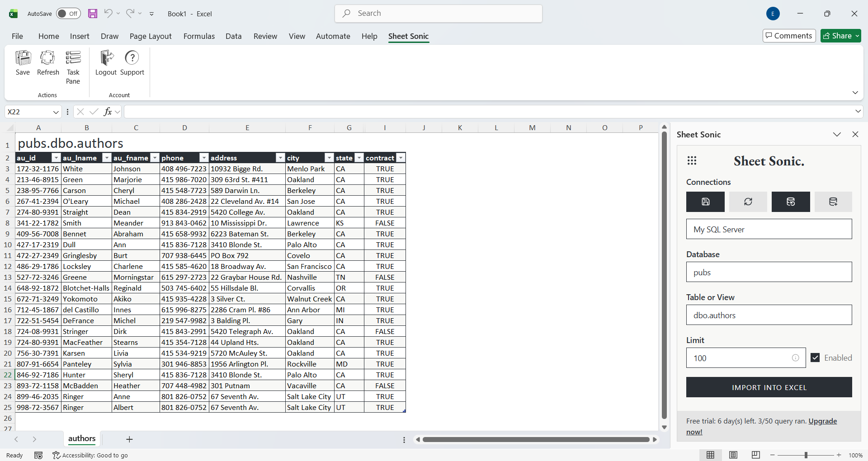Screen dimensions: 868x461
Task: Switch to Page Layout view in status bar
Action: [x=733, y=455]
